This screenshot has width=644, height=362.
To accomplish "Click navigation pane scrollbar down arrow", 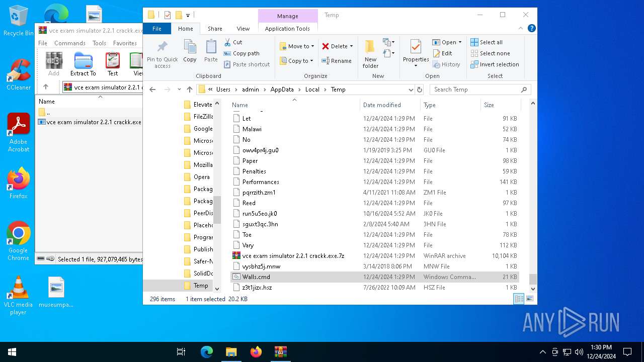I will [217, 289].
